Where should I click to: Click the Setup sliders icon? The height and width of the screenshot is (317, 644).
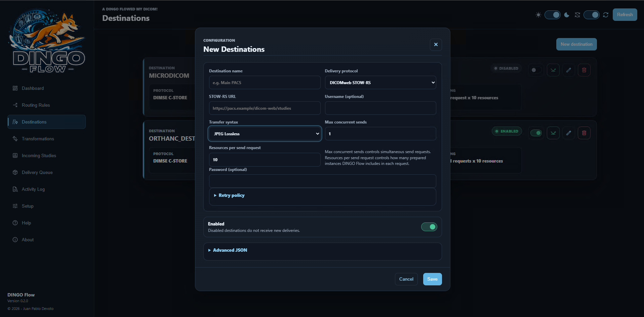(15, 206)
